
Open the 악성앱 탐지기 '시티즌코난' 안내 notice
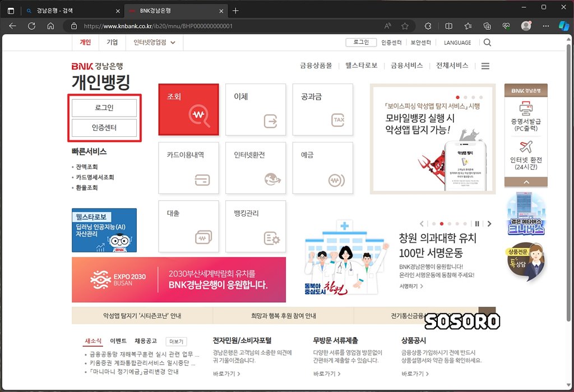142,315
